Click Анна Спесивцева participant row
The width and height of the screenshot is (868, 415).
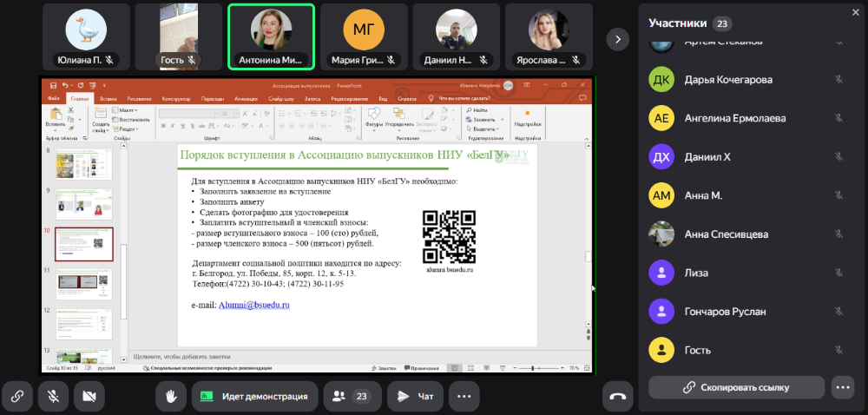pos(746,234)
